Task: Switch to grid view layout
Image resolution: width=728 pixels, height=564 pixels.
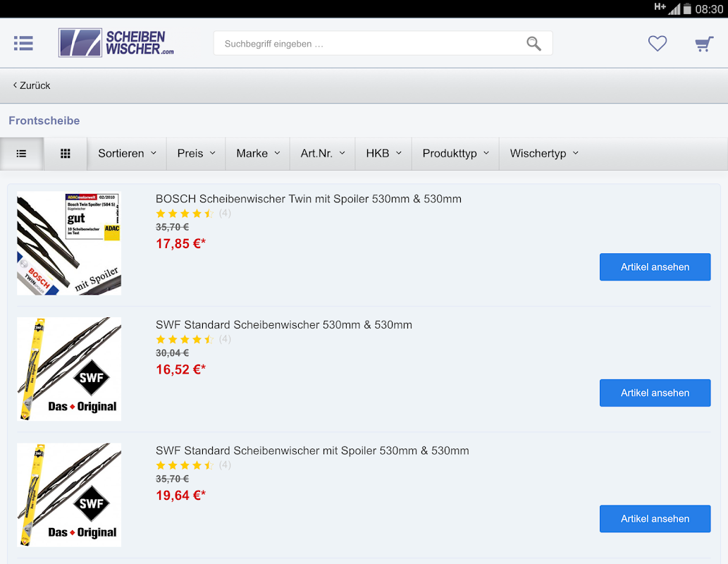Action: (x=66, y=154)
